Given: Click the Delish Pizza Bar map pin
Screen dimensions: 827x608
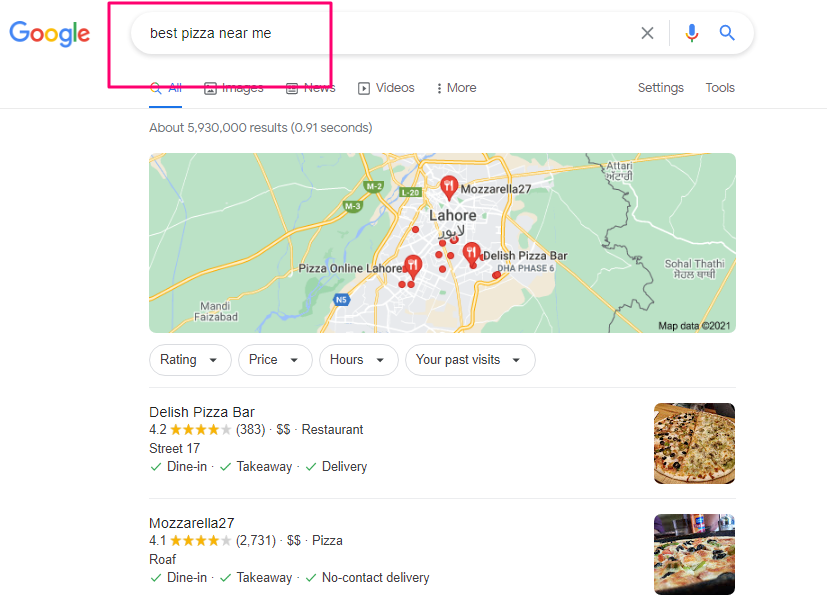Looking at the screenshot, I should (x=471, y=253).
